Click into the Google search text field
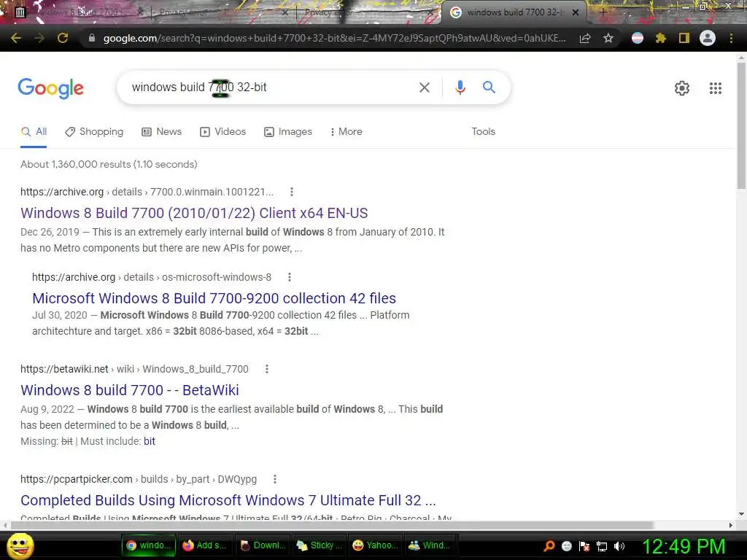 (x=271, y=87)
